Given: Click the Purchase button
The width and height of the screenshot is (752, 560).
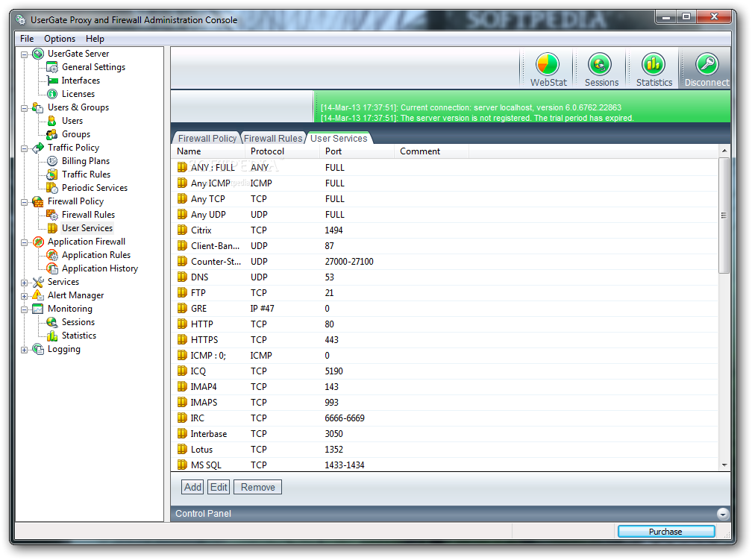Looking at the screenshot, I should tap(665, 531).
